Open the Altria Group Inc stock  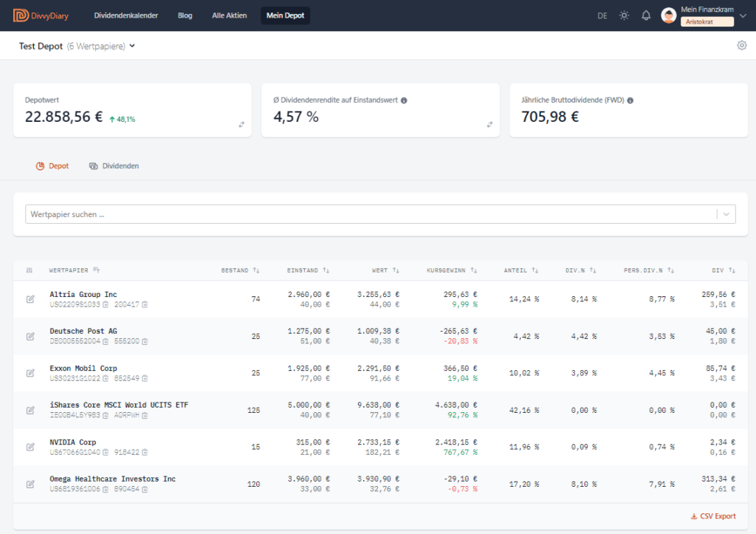[83, 294]
